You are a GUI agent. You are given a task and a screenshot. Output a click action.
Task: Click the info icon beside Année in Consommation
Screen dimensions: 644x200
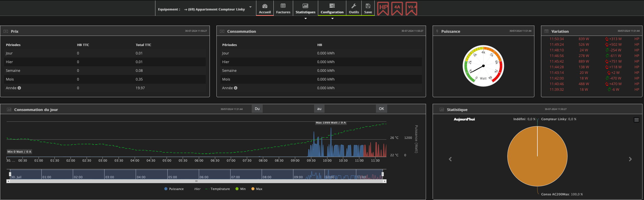click(236, 88)
